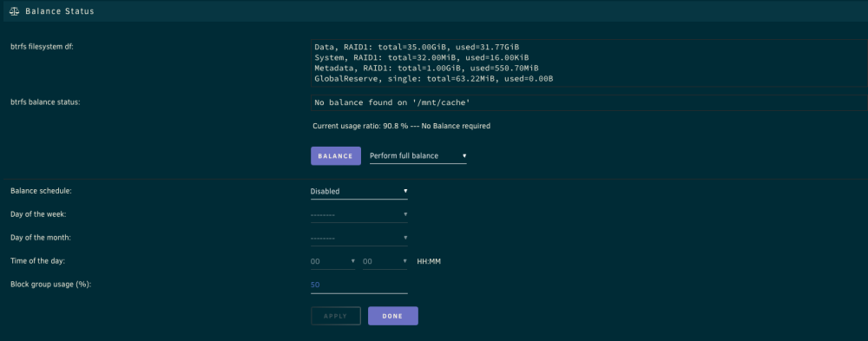Click the 'btrfs balance status:' label
The image size is (868, 341).
click(45, 102)
